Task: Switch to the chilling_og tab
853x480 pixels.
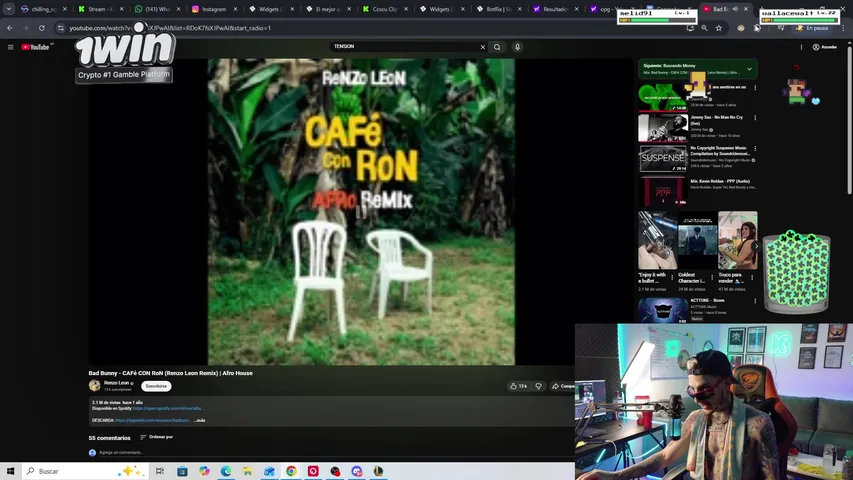Action: (44, 9)
